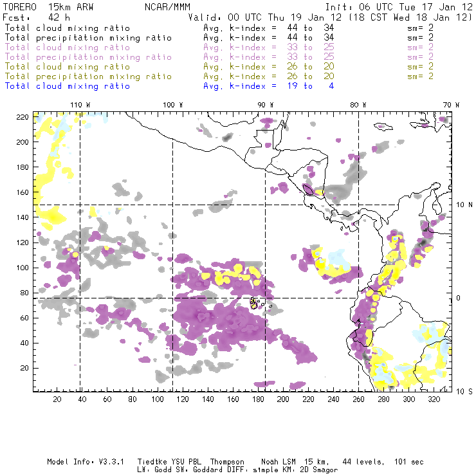Image resolution: width=476 pixels, height=476 pixels.
Task: Click the purple 'Total precipitation mixing ratio' legend line
Action: (88, 57)
